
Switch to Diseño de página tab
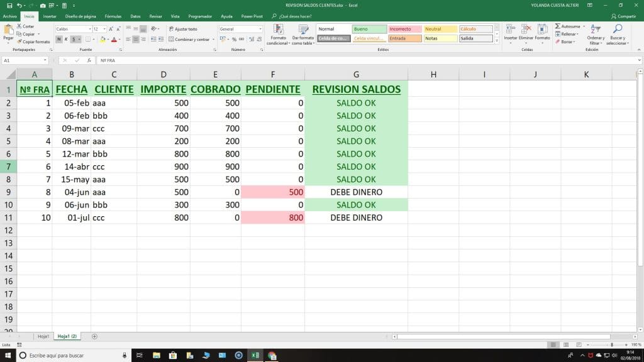pyautogui.click(x=80, y=16)
